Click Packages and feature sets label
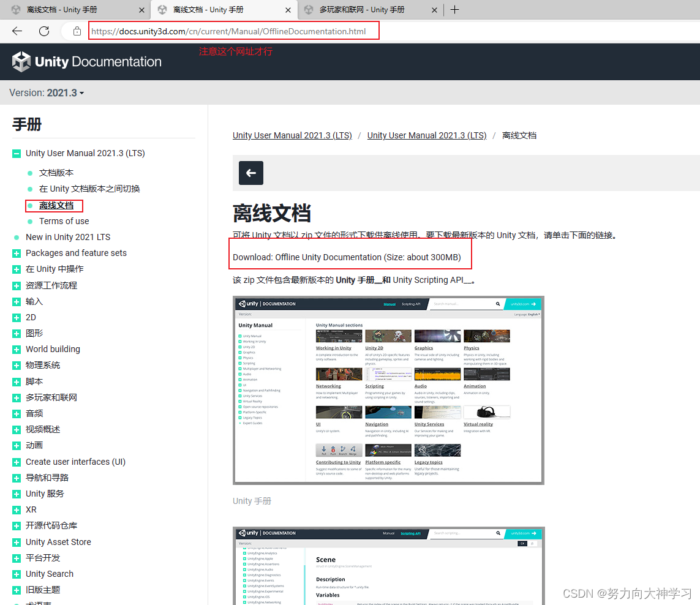This screenshot has width=700, height=605. point(76,253)
